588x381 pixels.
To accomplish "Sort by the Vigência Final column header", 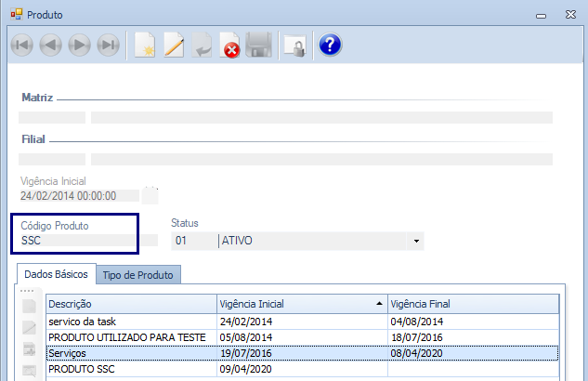I will [x=473, y=304].
